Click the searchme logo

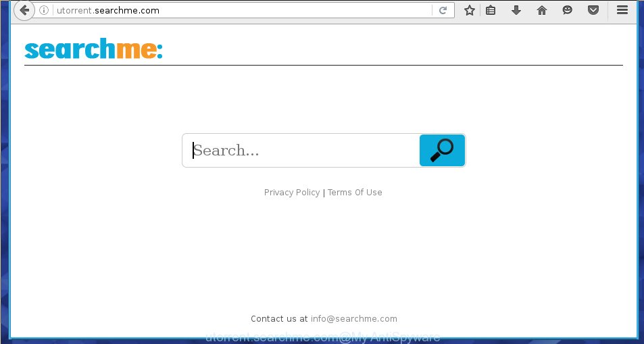(x=94, y=49)
